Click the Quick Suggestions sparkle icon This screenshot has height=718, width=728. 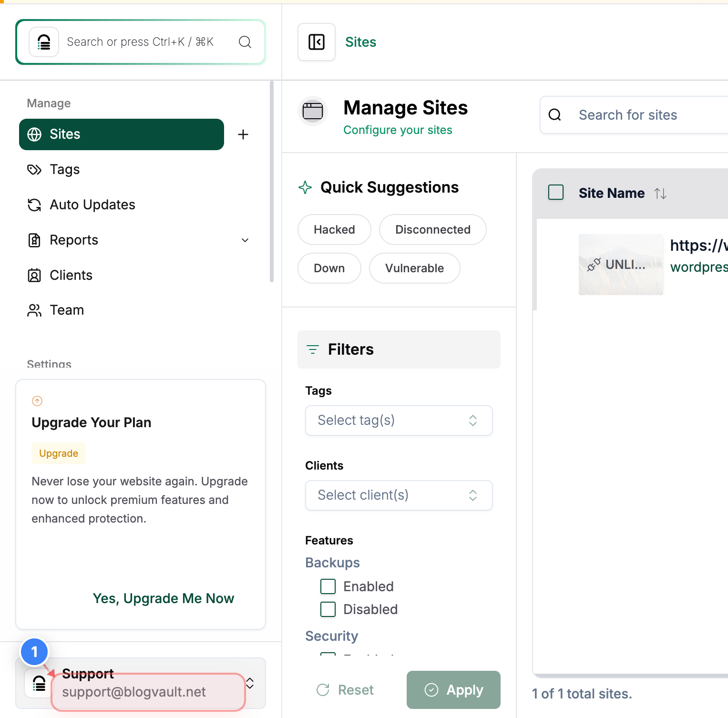[305, 187]
